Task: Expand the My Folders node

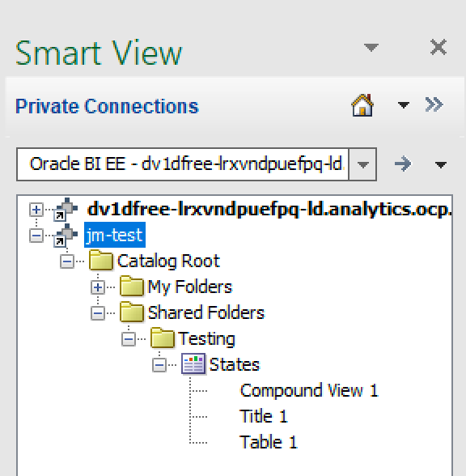Action: click(x=98, y=287)
